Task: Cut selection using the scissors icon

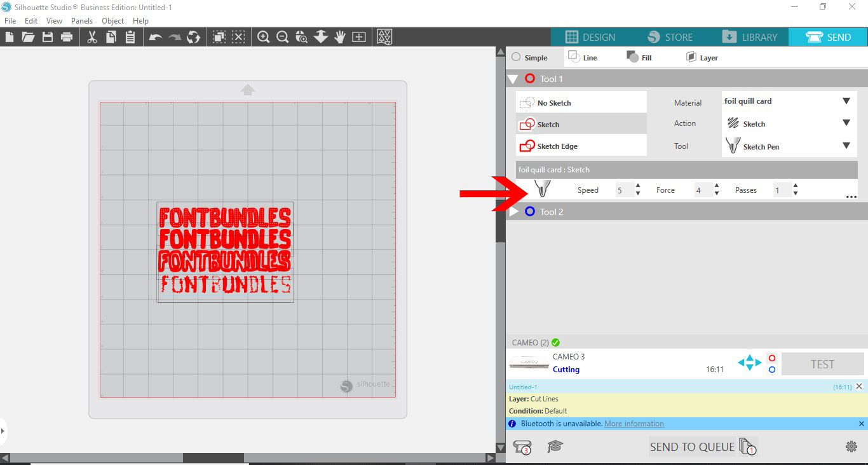Action: (x=92, y=37)
